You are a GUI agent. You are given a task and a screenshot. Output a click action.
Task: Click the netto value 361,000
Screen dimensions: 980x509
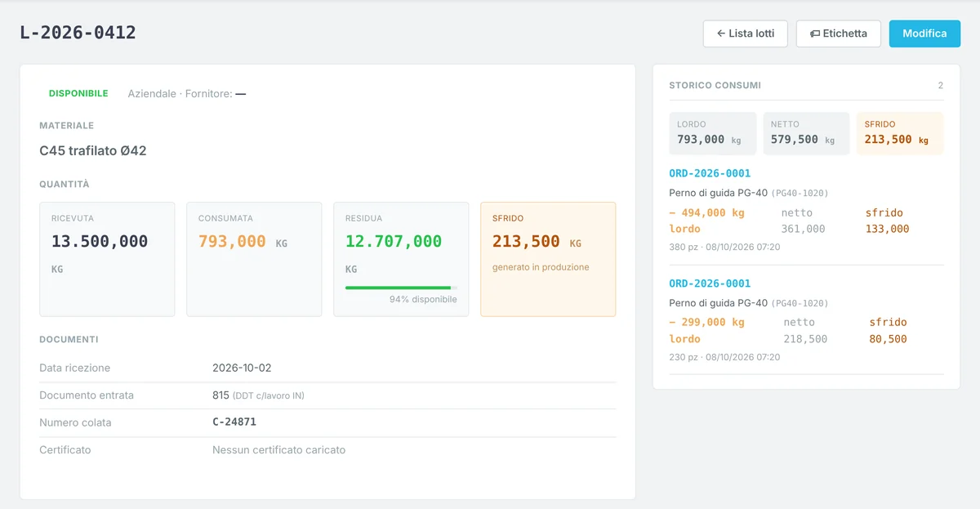pyautogui.click(x=803, y=230)
